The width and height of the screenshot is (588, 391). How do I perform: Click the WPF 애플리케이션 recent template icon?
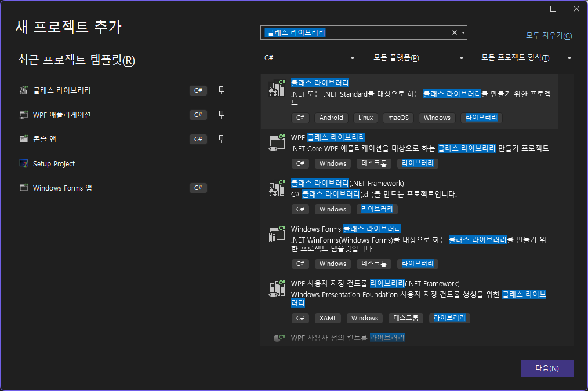[x=23, y=115]
